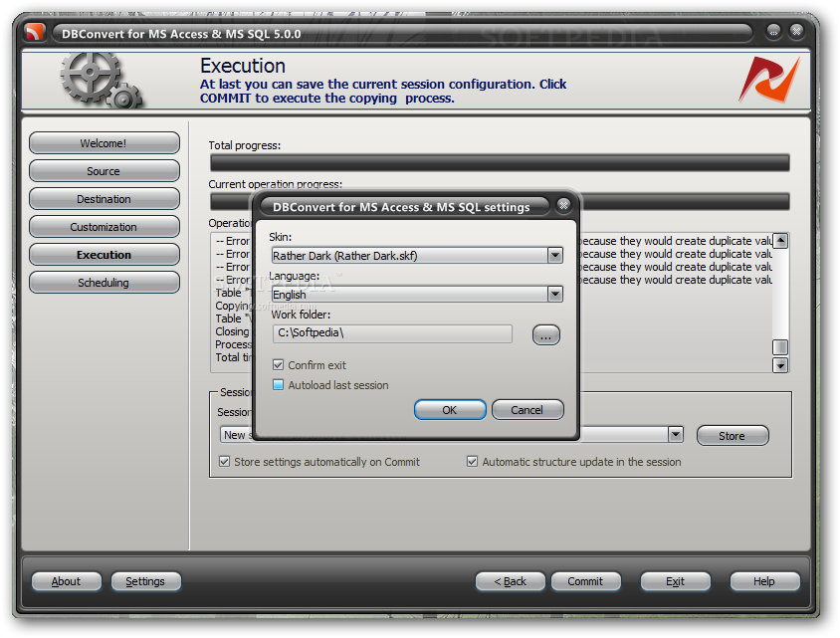840x638 pixels.
Task: Toggle Automatic structure update in the session
Action: click(x=472, y=461)
